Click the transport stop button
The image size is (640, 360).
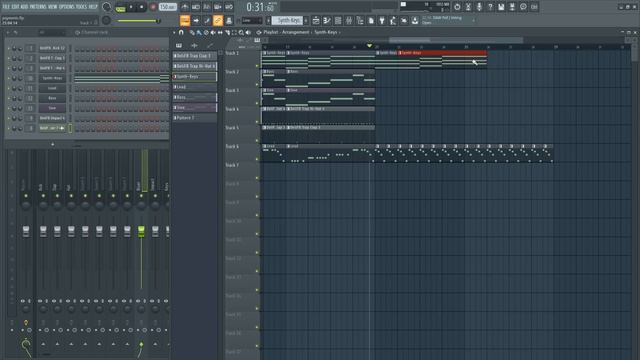tap(142, 7)
